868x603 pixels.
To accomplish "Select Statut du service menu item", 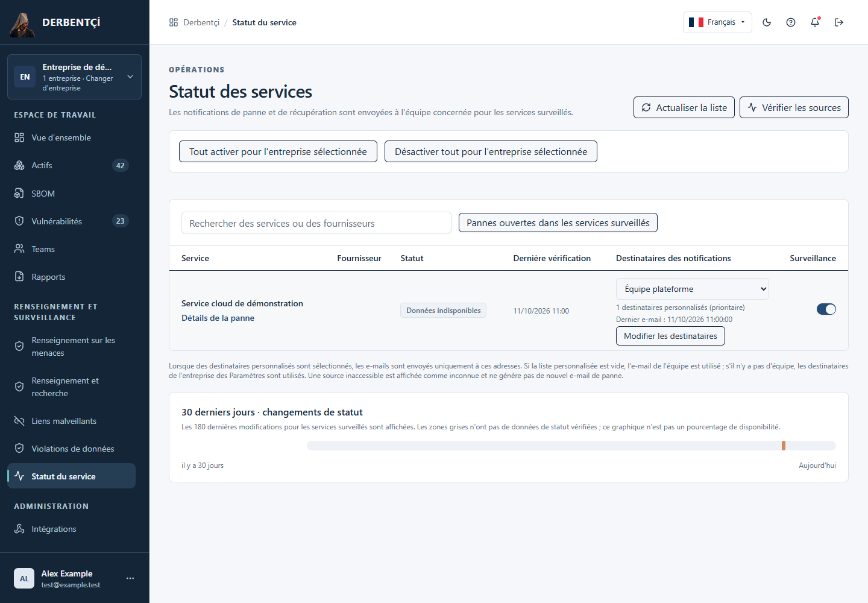I will (x=71, y=476).
